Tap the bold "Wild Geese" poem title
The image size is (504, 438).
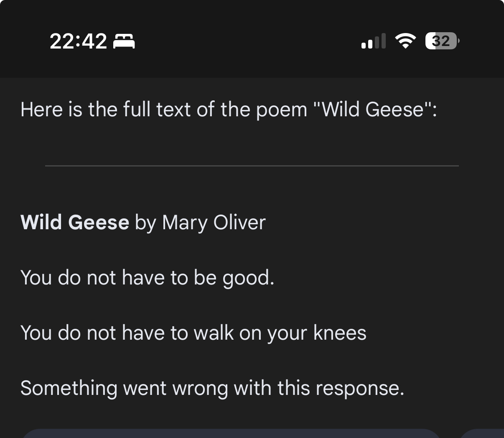tap(75, 222)
